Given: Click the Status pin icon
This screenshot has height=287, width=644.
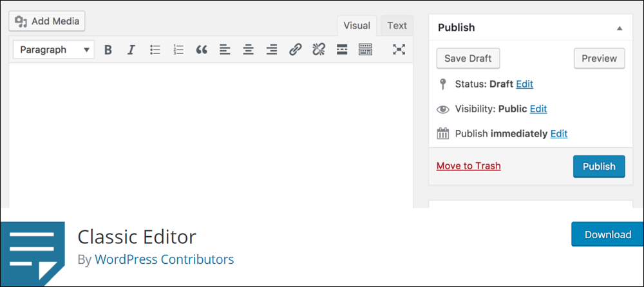Looking at the screenshot, I should pyautogui.click(x=442, y=84).
